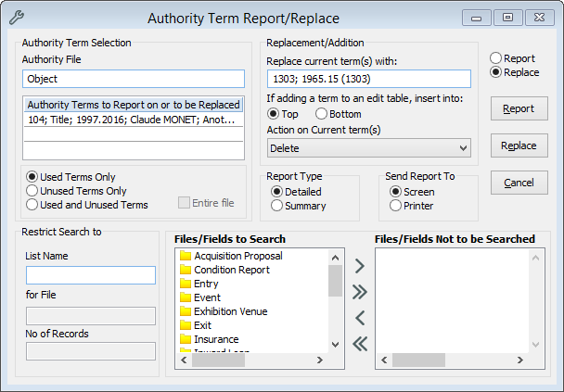Minimize the Authority Term Report/Replace window
This screenshot has width=564, height=392.
click(x=477, y=18)
